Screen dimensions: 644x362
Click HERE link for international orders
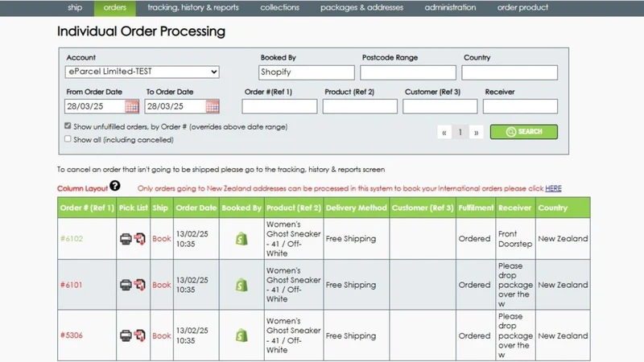(553, 188)
